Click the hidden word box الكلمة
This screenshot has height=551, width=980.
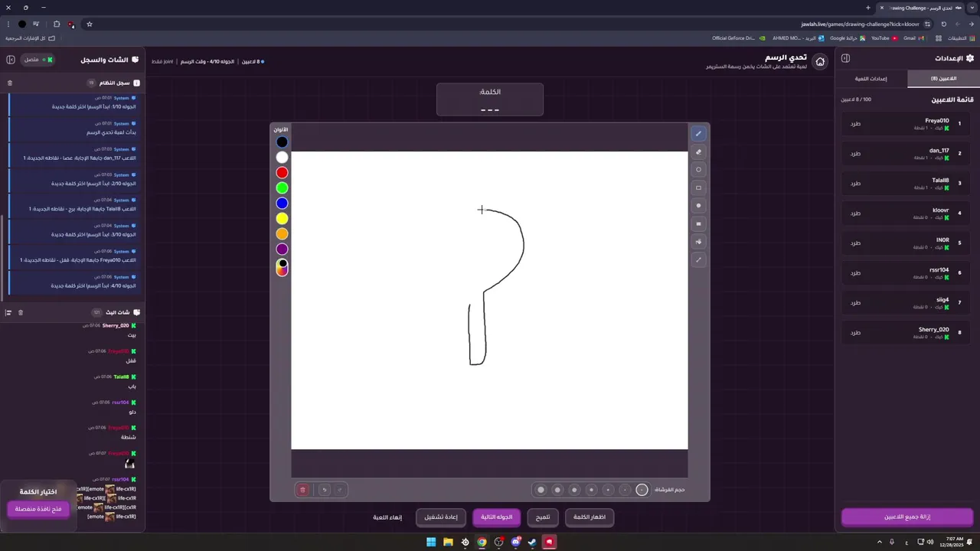(490, 99)
